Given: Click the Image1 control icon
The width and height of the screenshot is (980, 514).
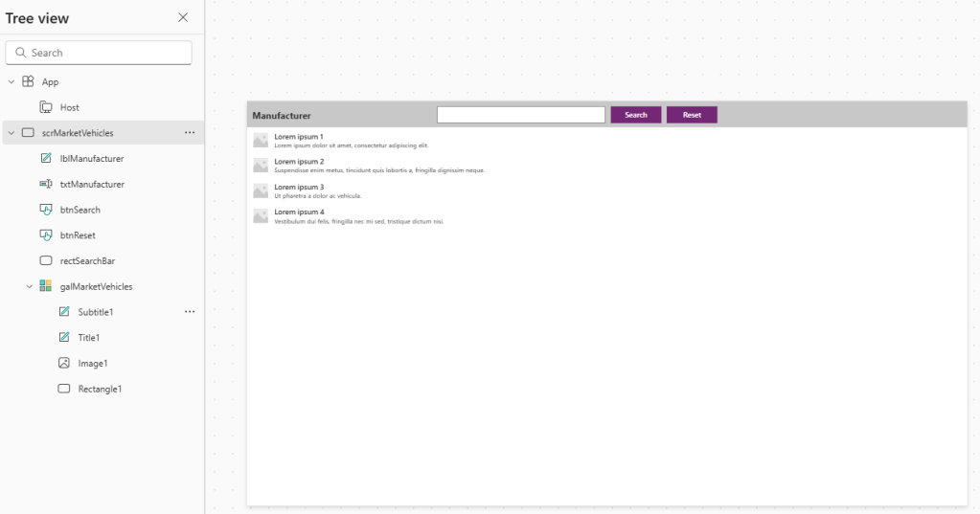Looking at the screenshot, I should pos(64,364).
